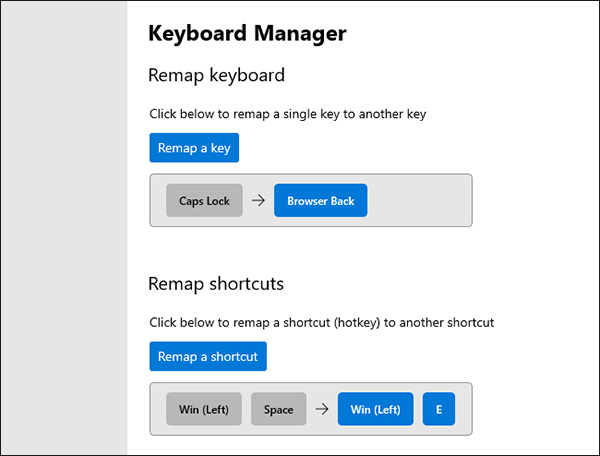Click arrow after the Space key chip
The image size is (600, 456).
(322, 409)
